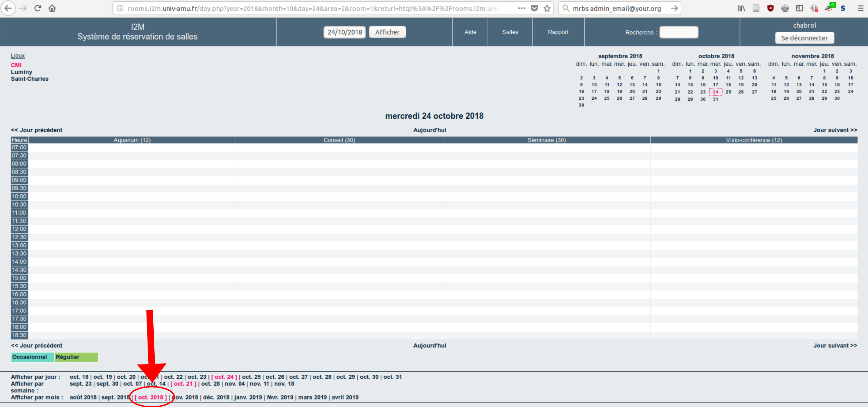Click the Afficher button
Image resolution: width=868 pixels, height=407 pixels.
pyautogui.click(x=387, y=32)
